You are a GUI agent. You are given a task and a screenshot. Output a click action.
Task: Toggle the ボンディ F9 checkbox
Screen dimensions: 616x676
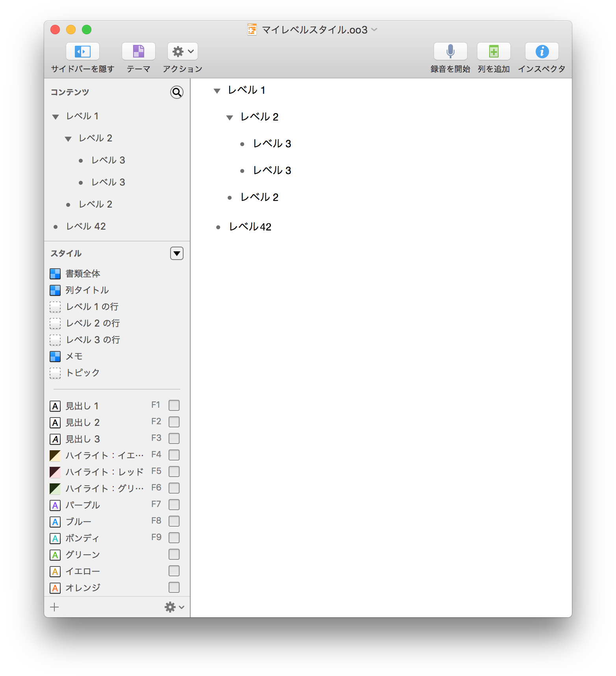pos(174,538)
